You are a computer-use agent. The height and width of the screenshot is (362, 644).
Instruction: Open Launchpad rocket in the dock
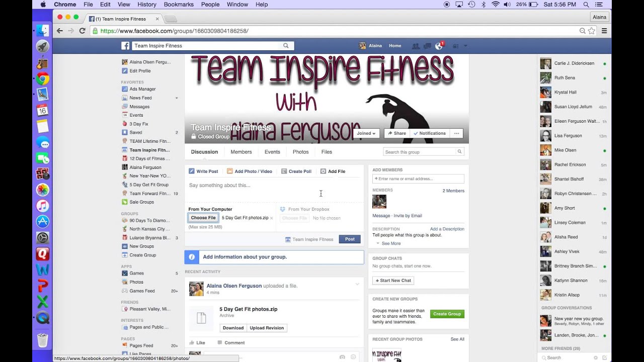coord(43,46)
